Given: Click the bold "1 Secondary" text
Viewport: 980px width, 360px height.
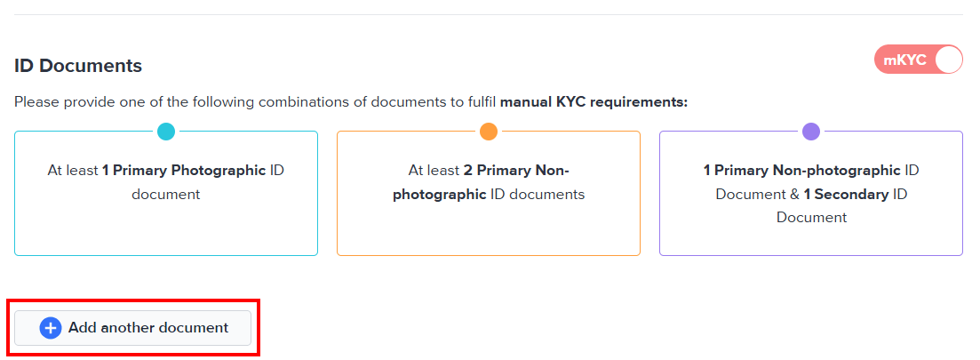Looking at the screenshot, I should 846,194.
